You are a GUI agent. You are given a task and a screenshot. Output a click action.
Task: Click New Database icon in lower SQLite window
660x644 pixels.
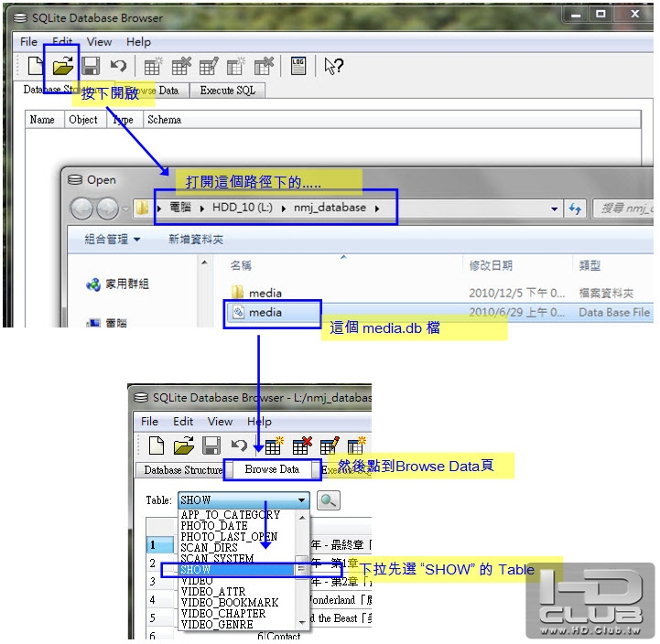click(x=157, y=445)
